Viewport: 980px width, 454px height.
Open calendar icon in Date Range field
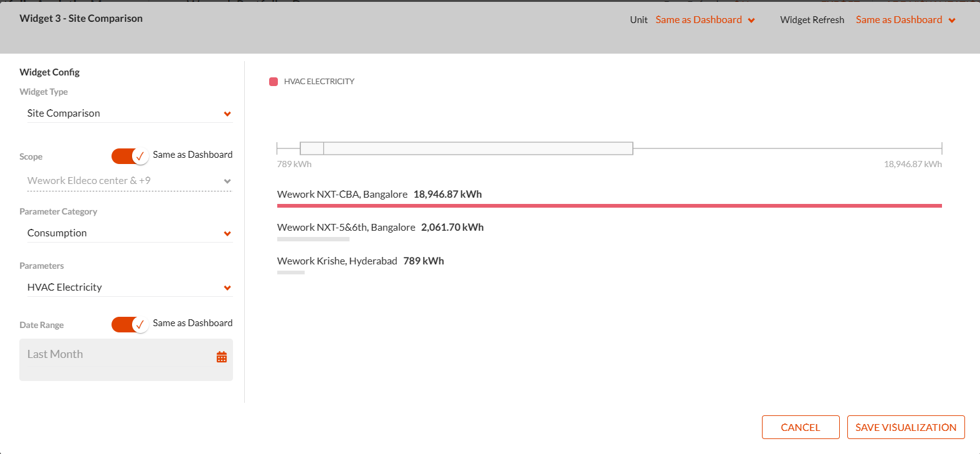(222, 357)
